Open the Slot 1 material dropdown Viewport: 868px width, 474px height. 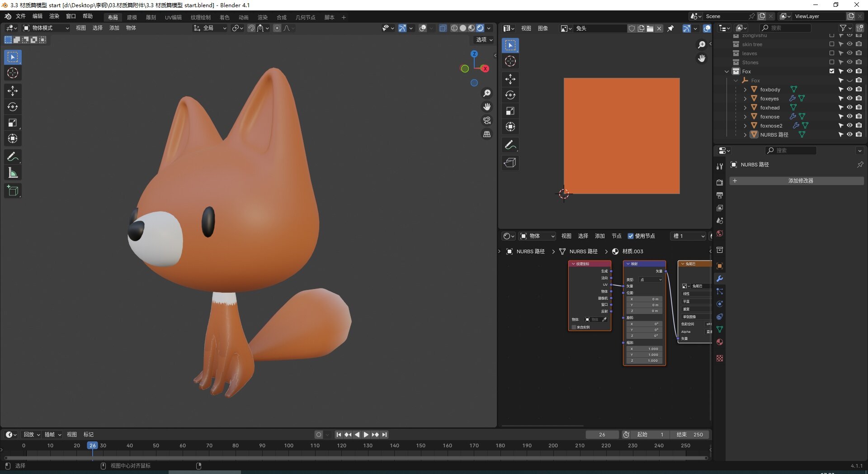tap(688, 236)
